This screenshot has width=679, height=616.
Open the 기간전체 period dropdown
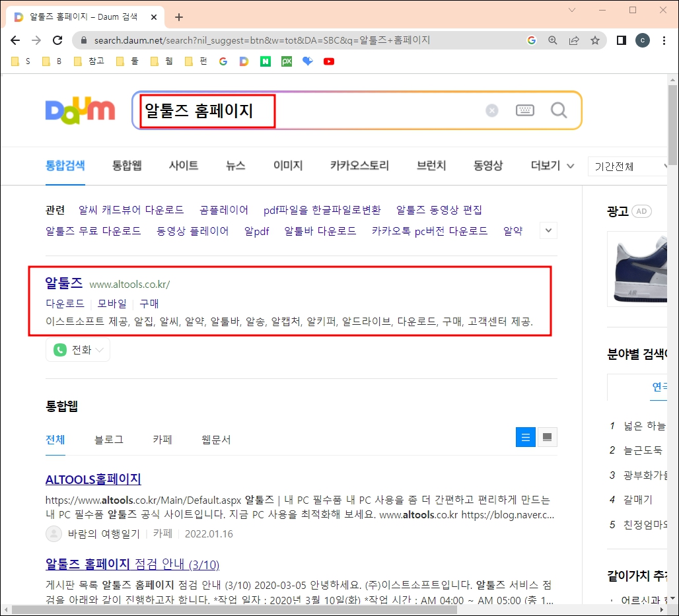[627, 166]
